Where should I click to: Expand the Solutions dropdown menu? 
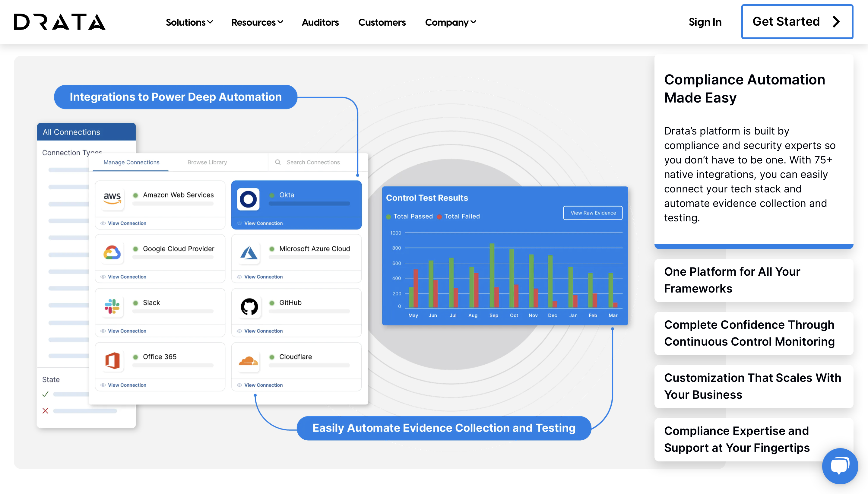[189, 22]
